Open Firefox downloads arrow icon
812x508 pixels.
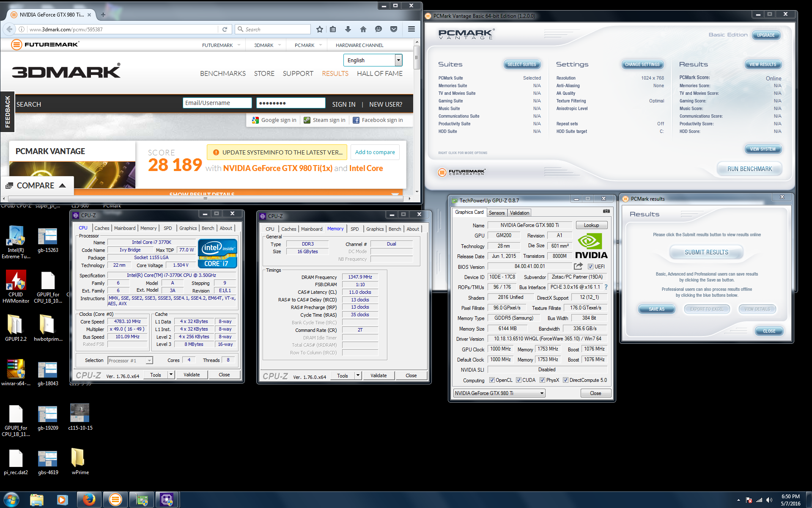(x=348, y=29)
